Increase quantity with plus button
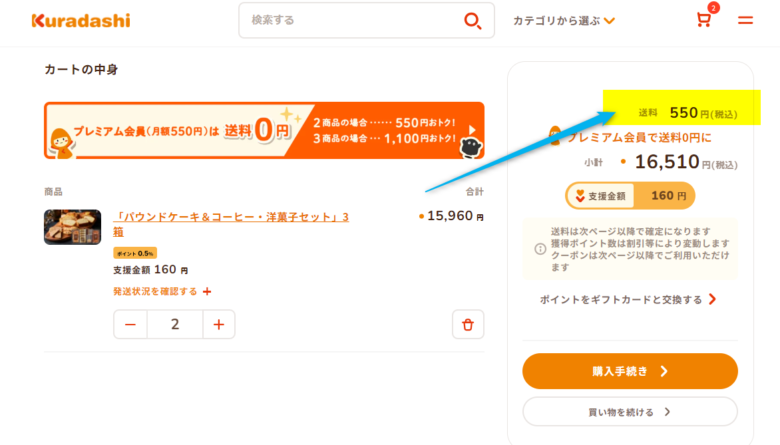The height and width of the screenshot is (445, 780). click(219, 324)
